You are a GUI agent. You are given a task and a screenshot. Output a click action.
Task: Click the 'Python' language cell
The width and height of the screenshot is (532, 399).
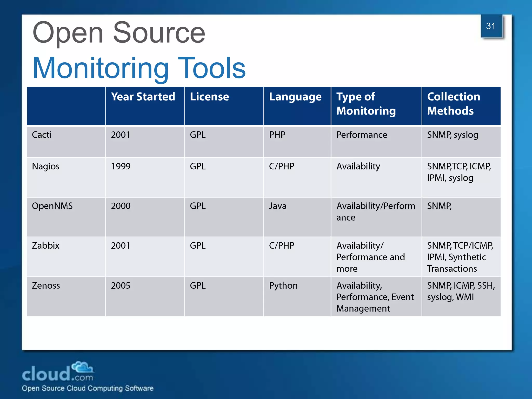[x=297, y=297]
